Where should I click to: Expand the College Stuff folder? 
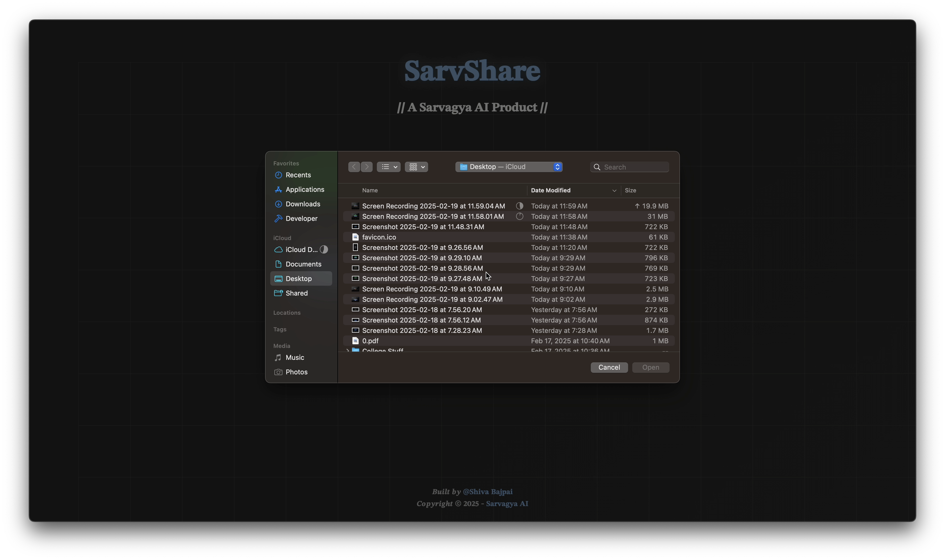click(x=348, y=350)
